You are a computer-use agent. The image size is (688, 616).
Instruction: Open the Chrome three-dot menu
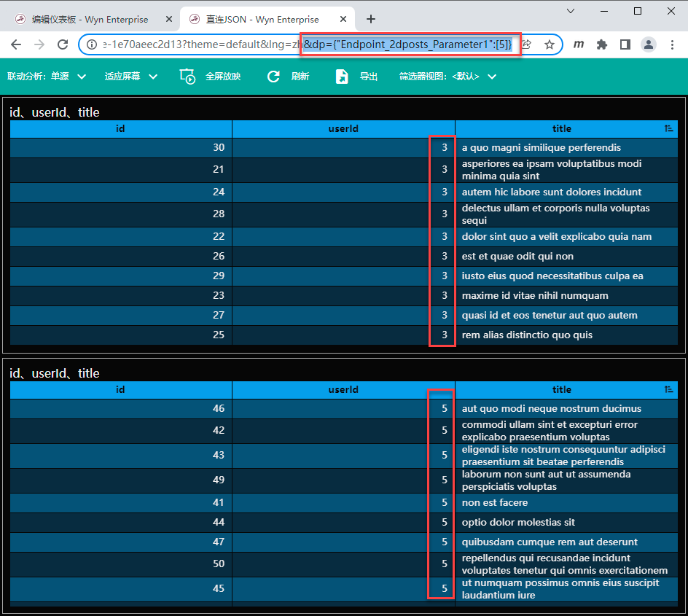click(672, 44)
